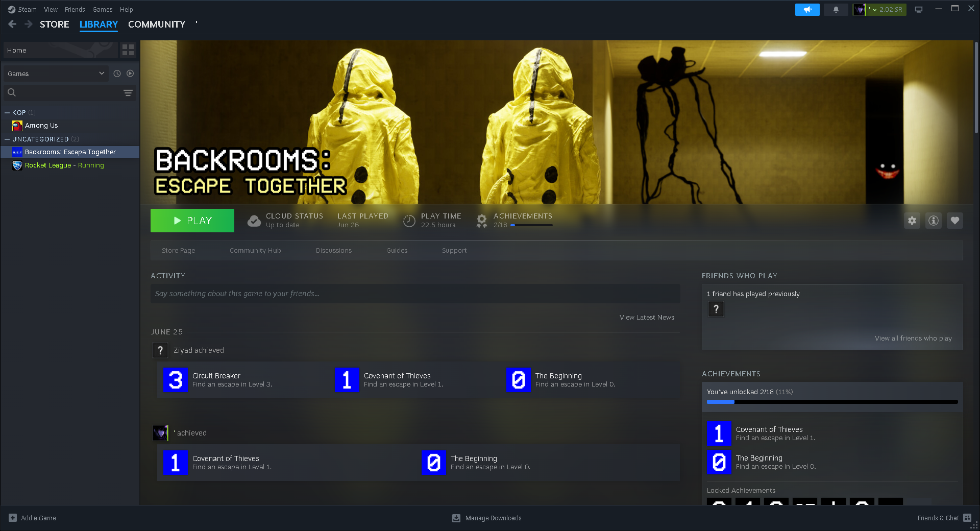This screenshot has height=531, width=980.
Task: Click the Among Us game icon
Action: coord(17,126)
